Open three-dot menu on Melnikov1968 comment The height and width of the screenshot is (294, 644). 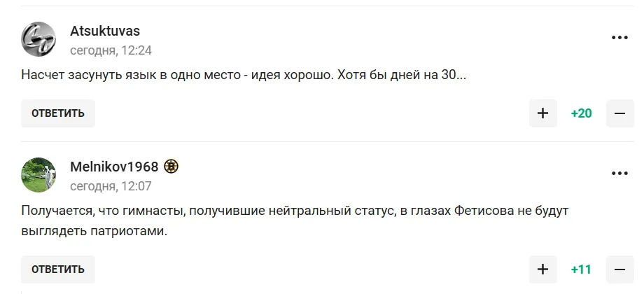coord(619,174)
